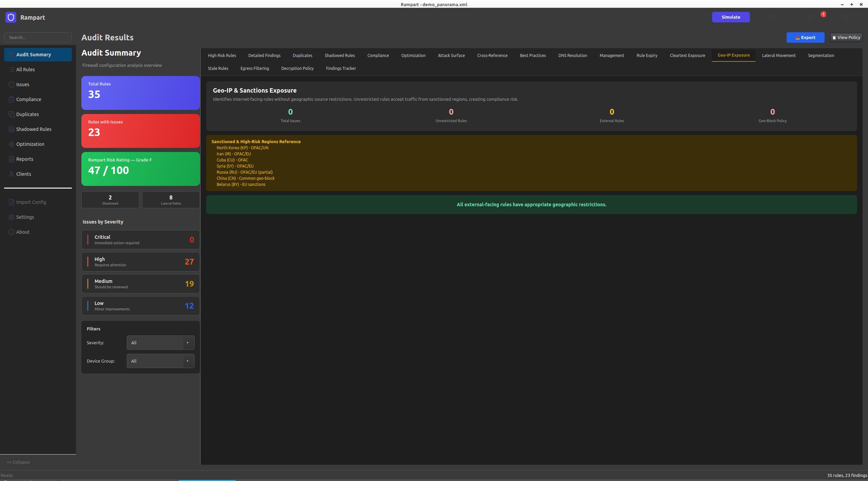
Task: Click the Optimization sidebar bolt icon
Action: [x=12, y=144]
